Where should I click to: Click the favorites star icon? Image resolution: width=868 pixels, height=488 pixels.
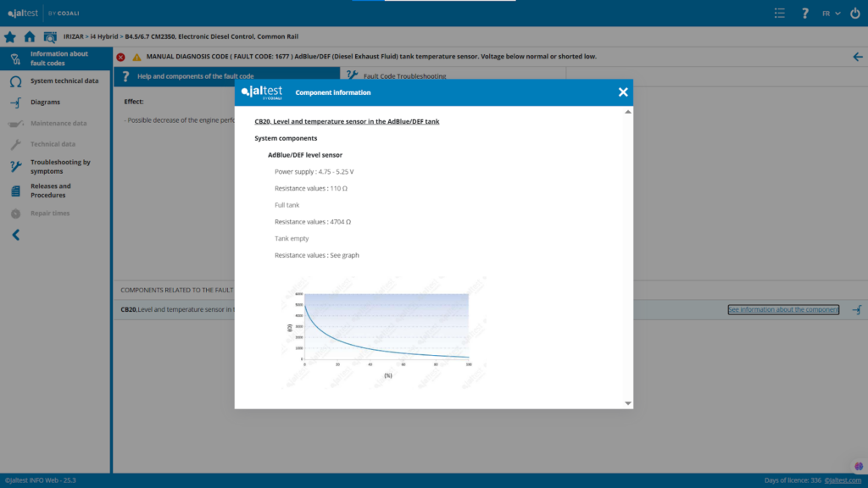pyautogui.click(x=10, y=37)
